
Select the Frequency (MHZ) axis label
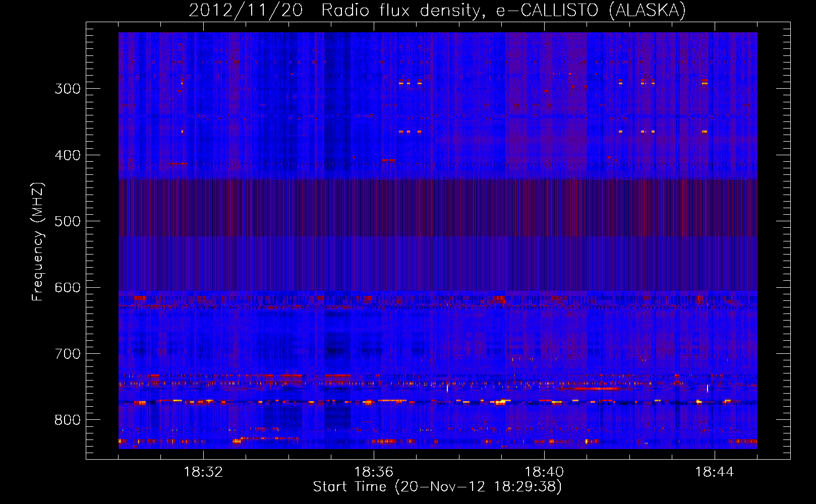click(x=38, y=242)
